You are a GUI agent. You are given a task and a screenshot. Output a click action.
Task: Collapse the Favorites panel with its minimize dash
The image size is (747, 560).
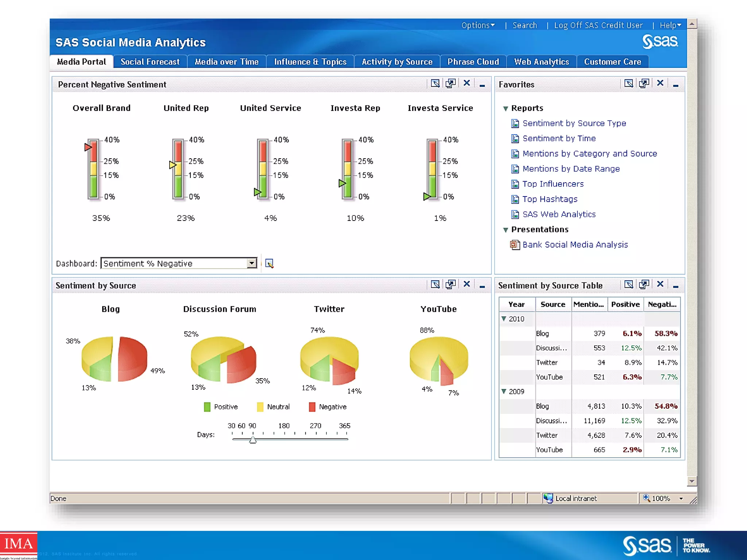675,86
